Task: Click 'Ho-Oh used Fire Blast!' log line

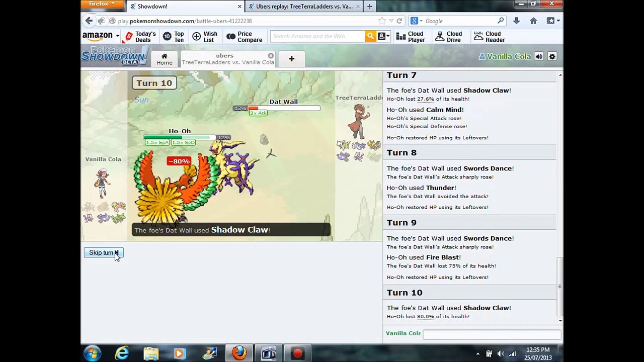Action: (x=424, y=257)
